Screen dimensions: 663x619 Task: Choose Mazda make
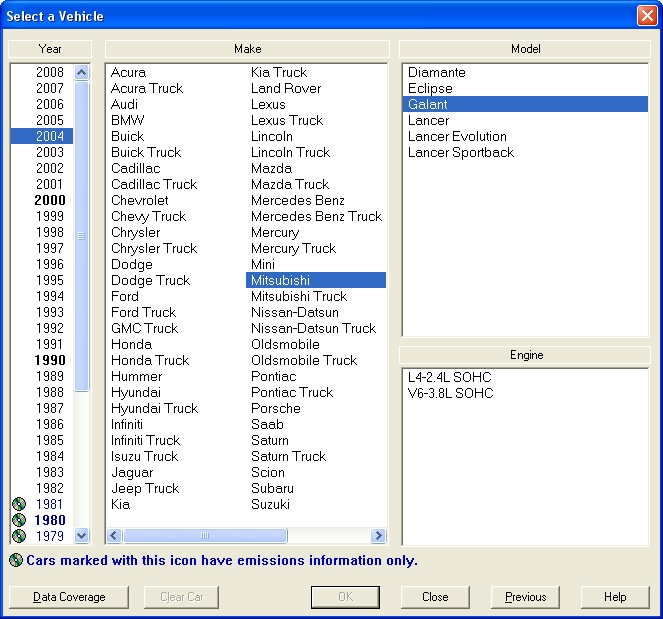(x=271, y=168)
